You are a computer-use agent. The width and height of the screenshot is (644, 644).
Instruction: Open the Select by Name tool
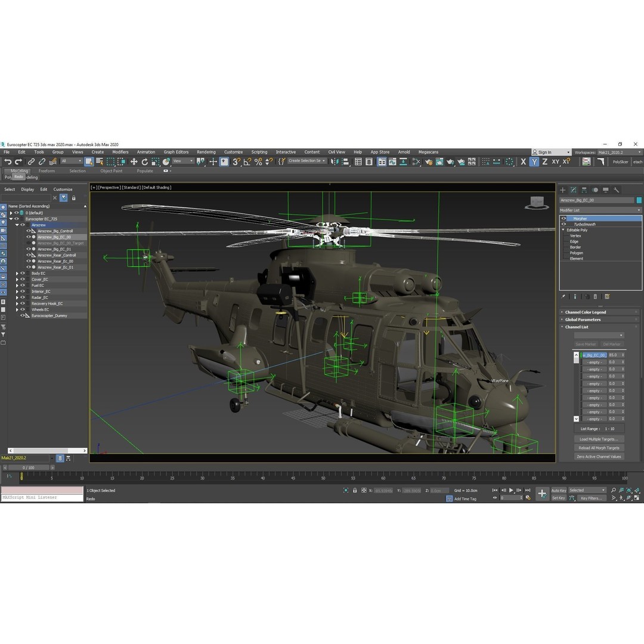tap(100, 162)
